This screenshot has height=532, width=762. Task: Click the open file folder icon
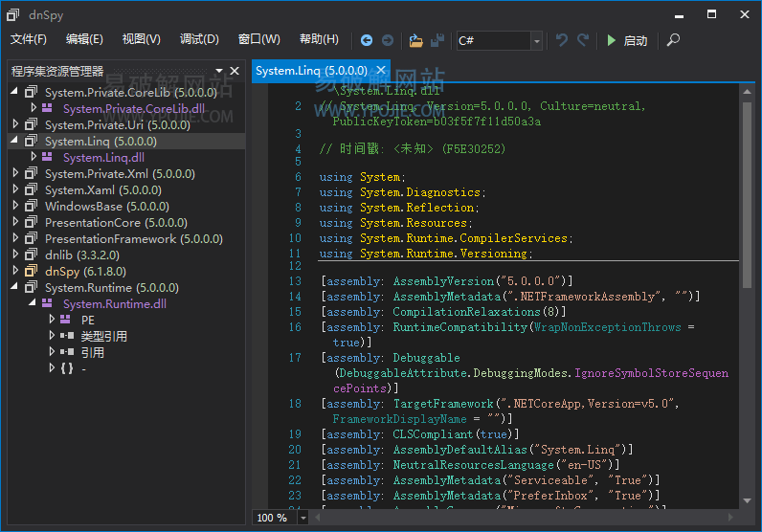(x=415, y=40)
